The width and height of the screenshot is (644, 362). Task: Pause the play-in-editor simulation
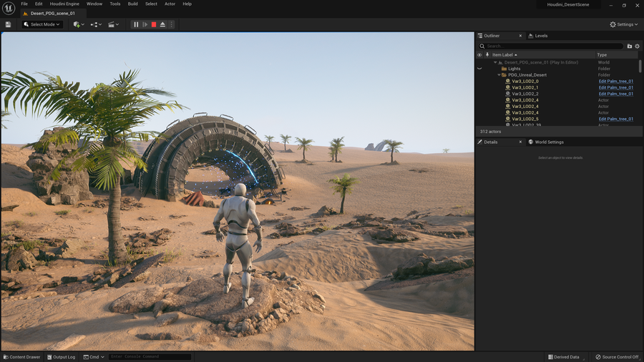136,24
